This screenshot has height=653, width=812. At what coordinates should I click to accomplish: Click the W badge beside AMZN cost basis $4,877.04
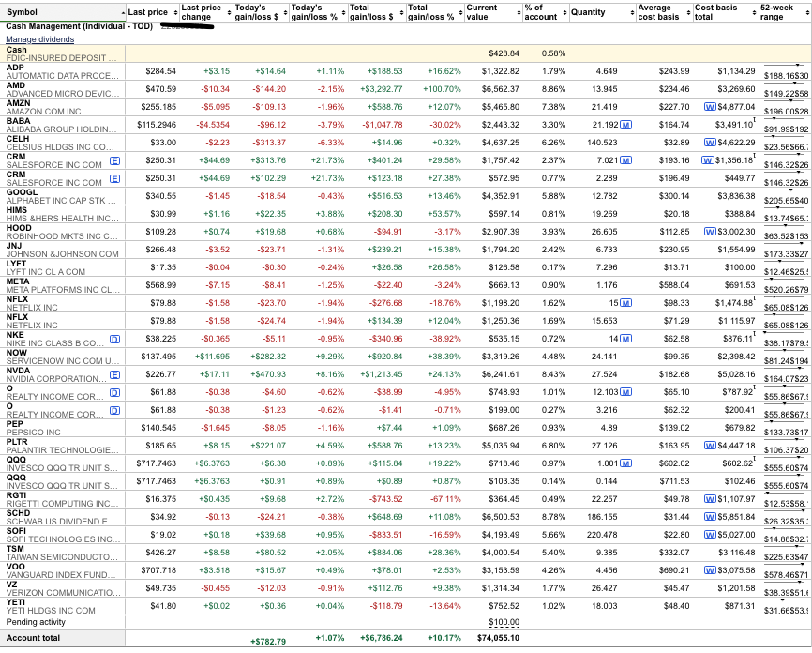point(710,107)
